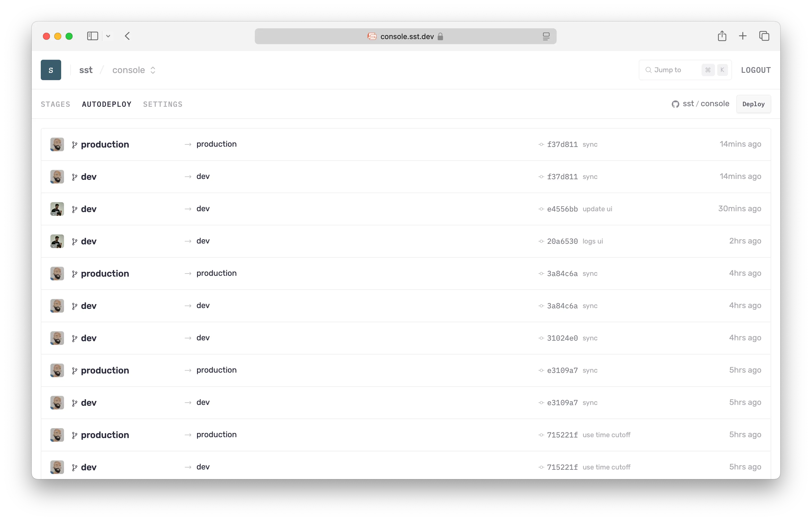Click the GitHub icon next to sst/console
This screenshot has height=521, width=812.
tap(675, 104)
